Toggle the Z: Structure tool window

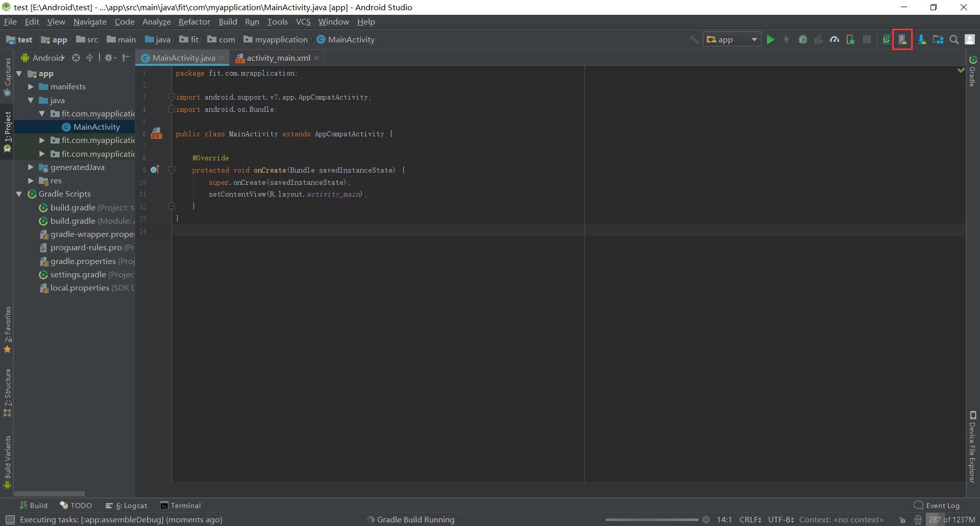[x=7, y=392]
